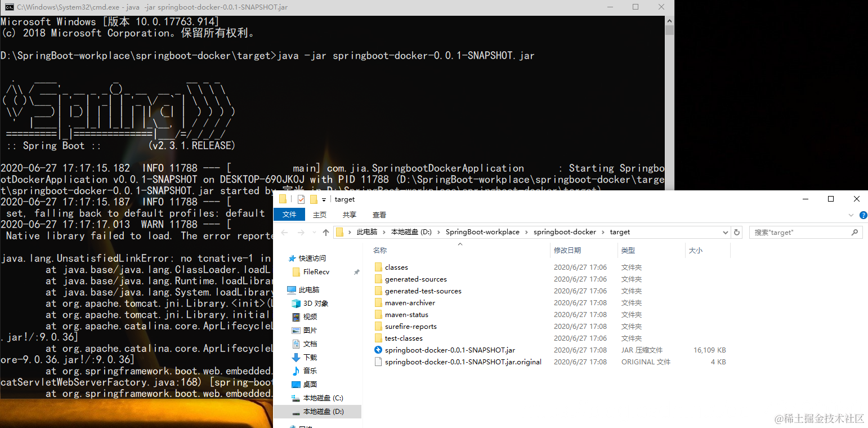Open Explorer help via blue question icon

click(x=863, y=215)
